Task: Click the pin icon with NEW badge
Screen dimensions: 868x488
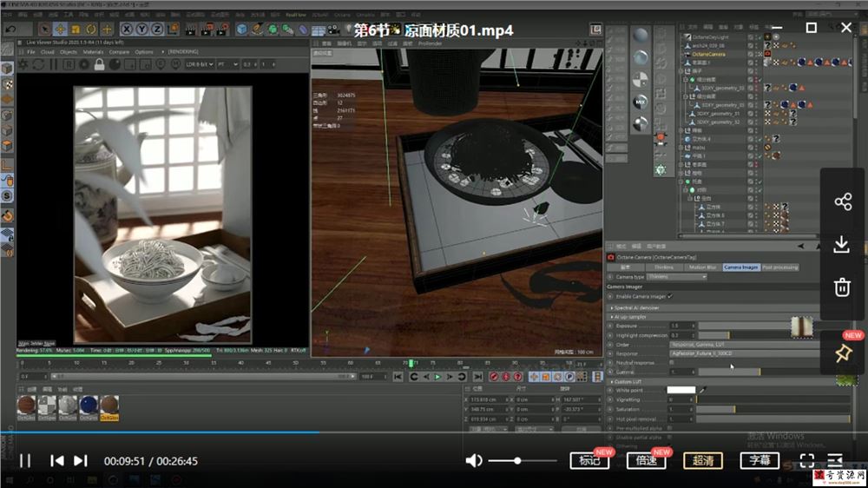Action: pyautogui.click(x=843, y=353)
